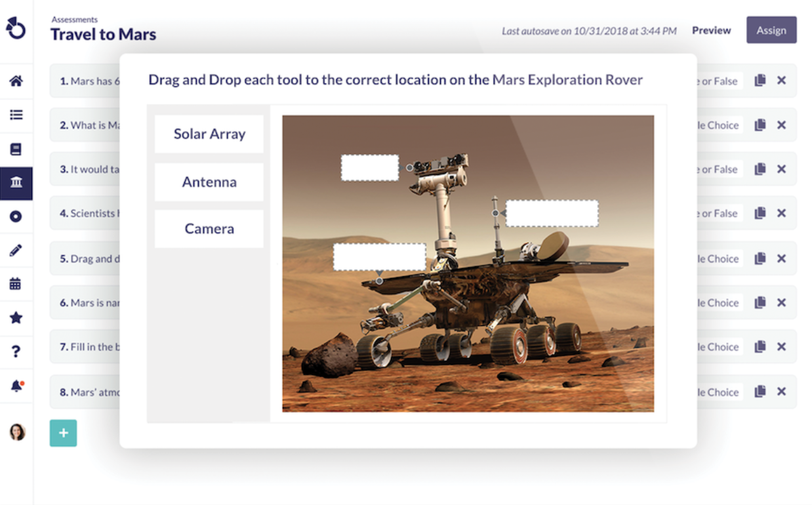
Task: Open notifications bell icon
Action: [16, 386]
